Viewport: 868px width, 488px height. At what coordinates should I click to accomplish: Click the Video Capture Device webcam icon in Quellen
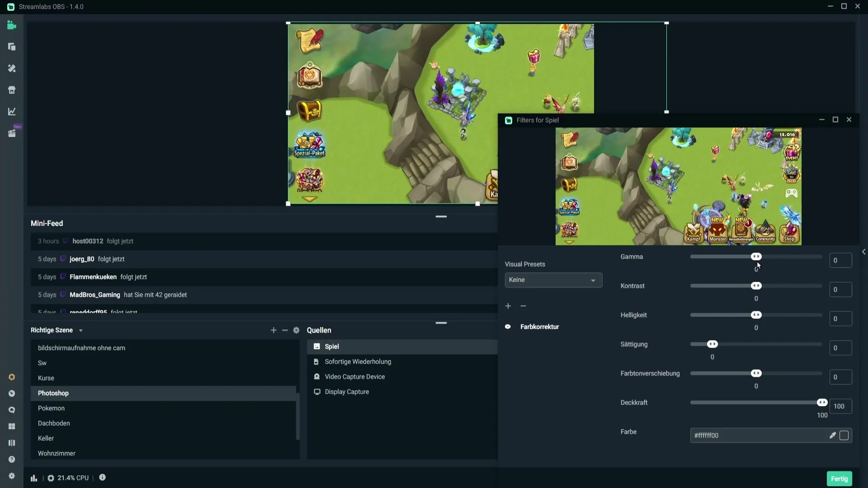[317, 377]
